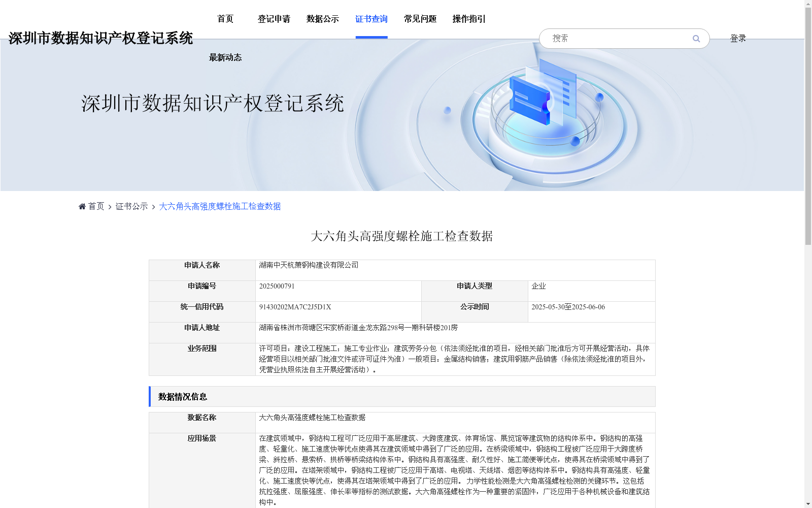Click the page heading 大六角头高强度螺栓施工检查数据
Image resolution: width=812 pixels, height=508 pixels.
pos(402,236)
